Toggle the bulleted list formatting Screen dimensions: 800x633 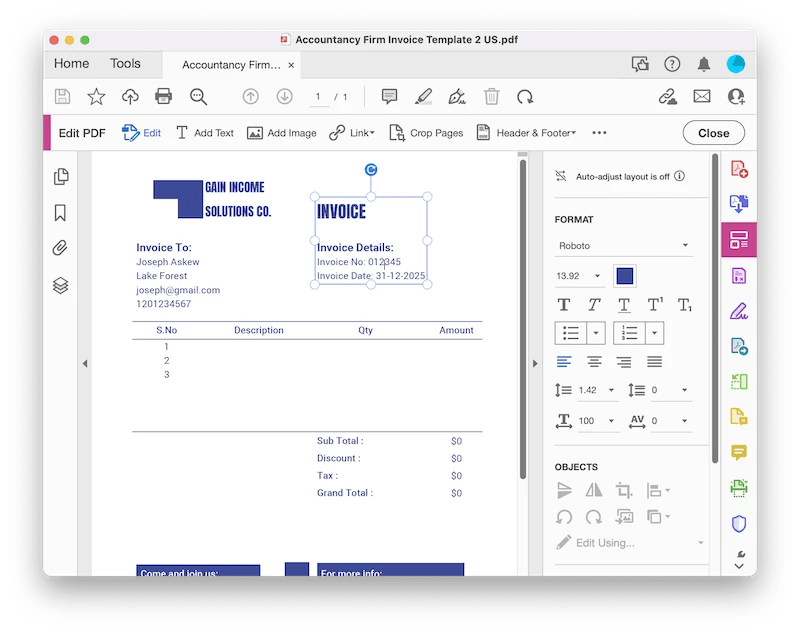pyautogui.click(x=571, y=331)
